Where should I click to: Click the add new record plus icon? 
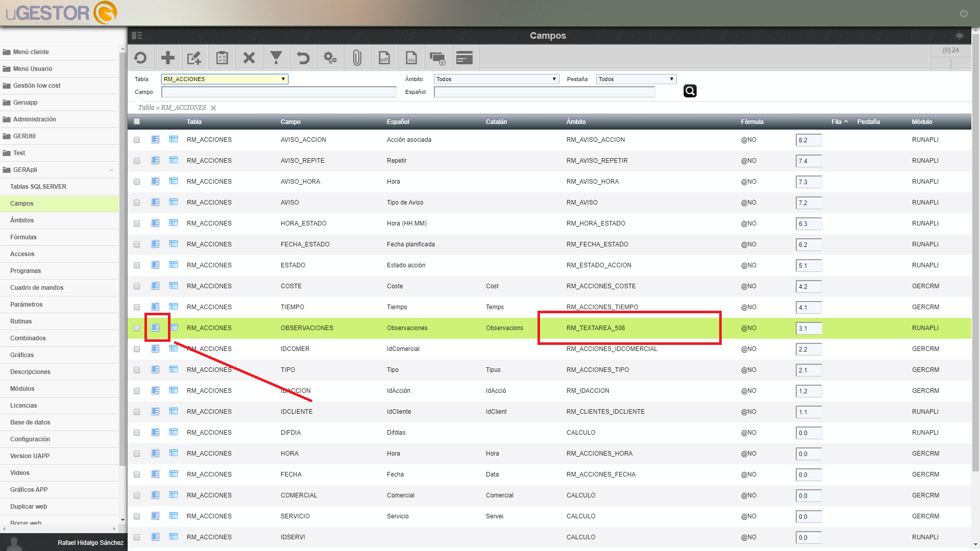(168, 58)
